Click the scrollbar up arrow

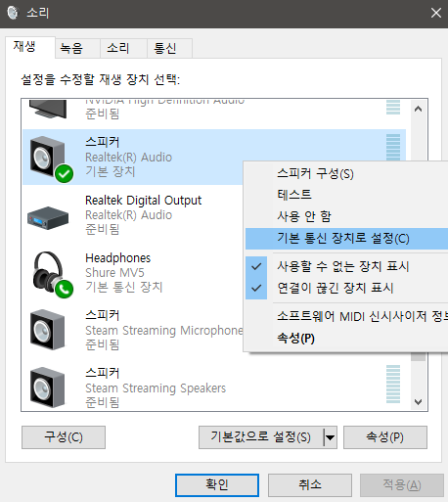(x=418, y=109)
